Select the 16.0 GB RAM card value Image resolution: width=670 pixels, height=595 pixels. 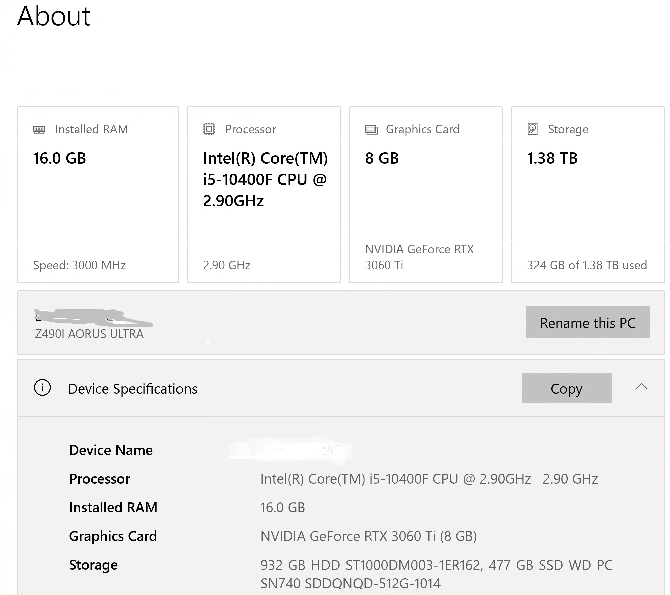click(60, 158)
